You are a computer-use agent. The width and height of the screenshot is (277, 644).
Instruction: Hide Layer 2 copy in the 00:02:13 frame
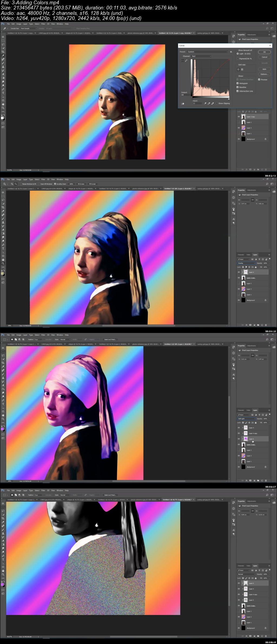point(239,117)
